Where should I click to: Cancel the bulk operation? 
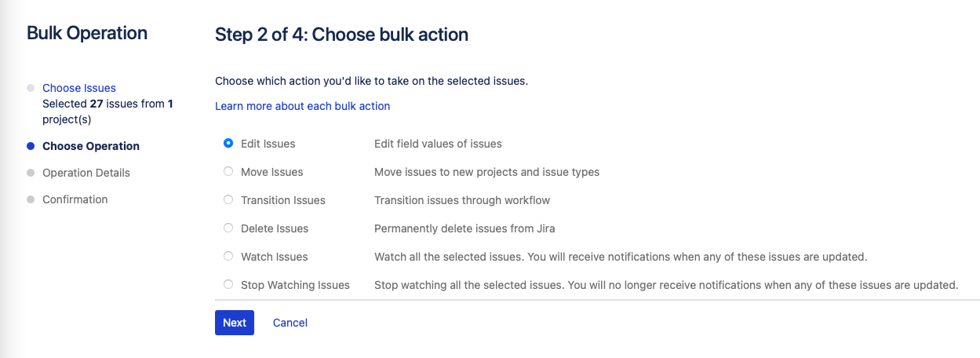point(290,323)
